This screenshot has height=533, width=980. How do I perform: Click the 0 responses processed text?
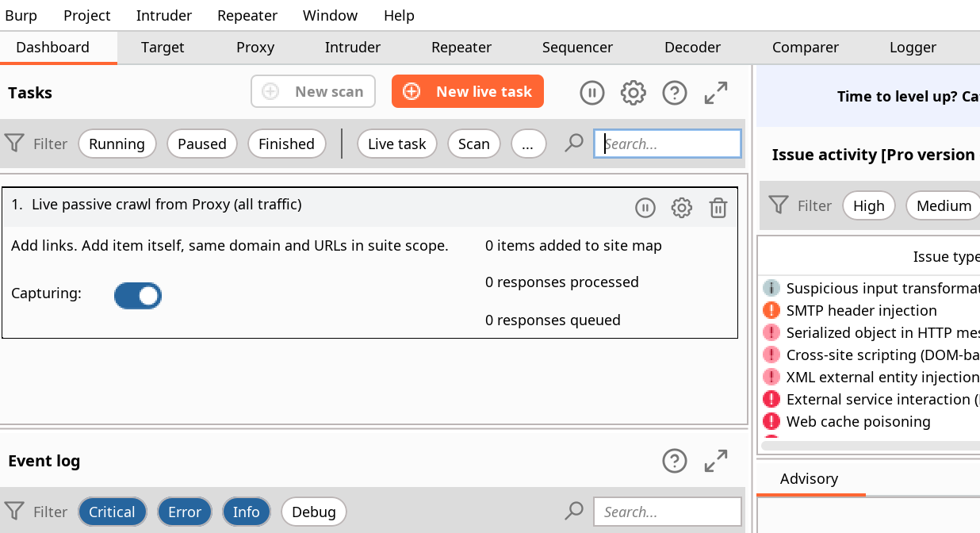[x=562, y=282]
